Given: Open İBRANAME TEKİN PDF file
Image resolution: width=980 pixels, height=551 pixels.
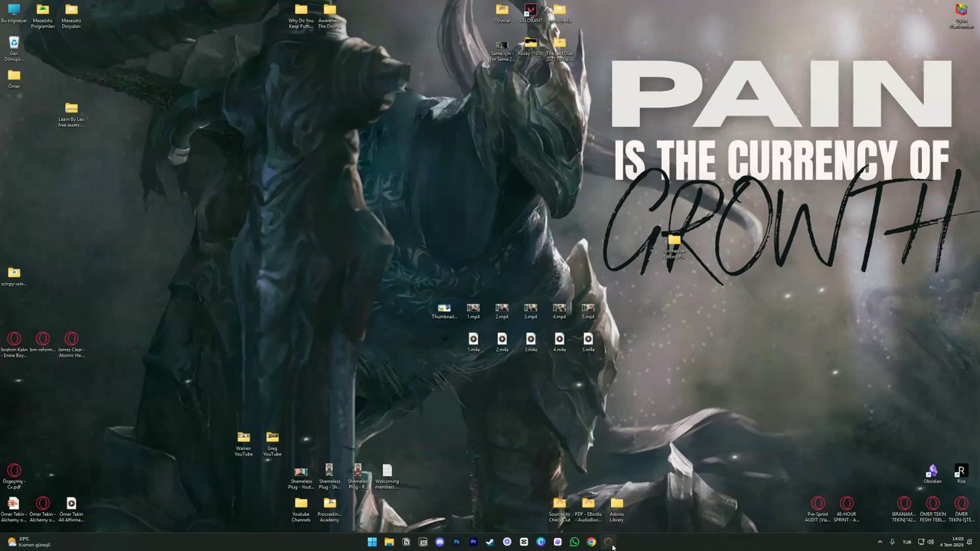Looking at the screenshot, I should click(x=904, y=510).
